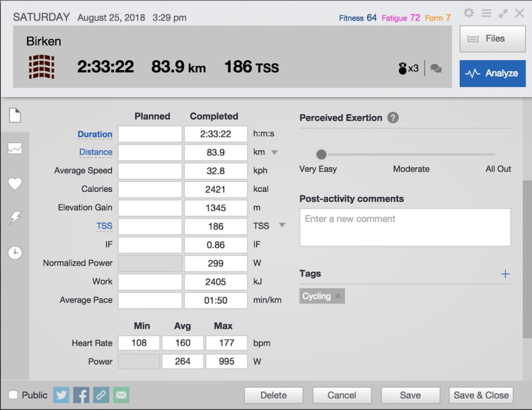Click the planned Distance field
The image size is (532, 410).
tap(150, 153)
